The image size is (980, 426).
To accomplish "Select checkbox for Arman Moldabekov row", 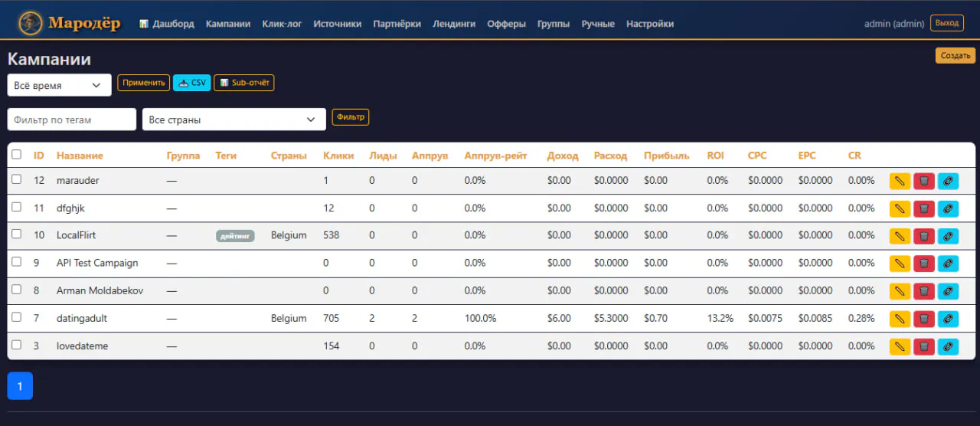I will point(17,290).
